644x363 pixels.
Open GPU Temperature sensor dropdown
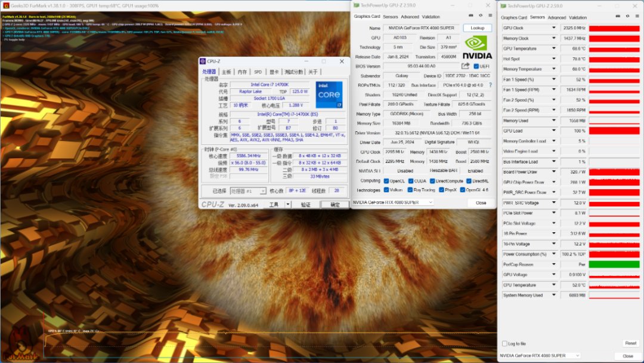(x=553, y=48)
